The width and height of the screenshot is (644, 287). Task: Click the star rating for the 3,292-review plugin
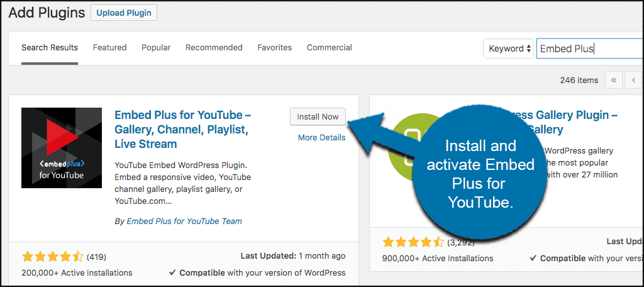[x=413, y=242]
